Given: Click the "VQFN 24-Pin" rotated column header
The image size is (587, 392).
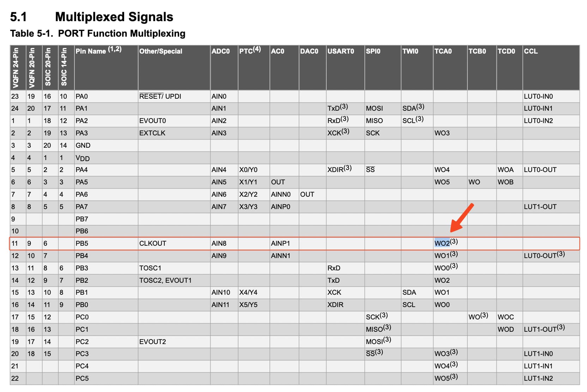Looking at the screenshot, I should coord(16,68).
